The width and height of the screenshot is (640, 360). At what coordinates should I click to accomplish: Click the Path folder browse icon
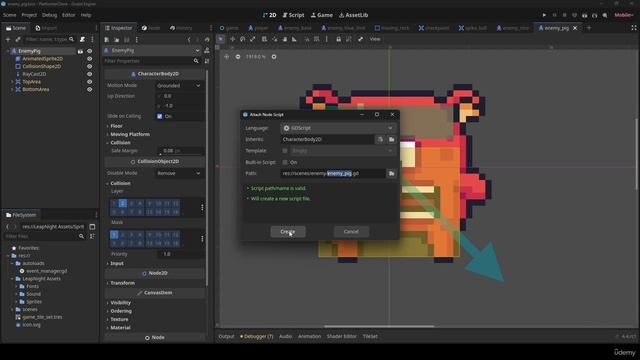391,173
